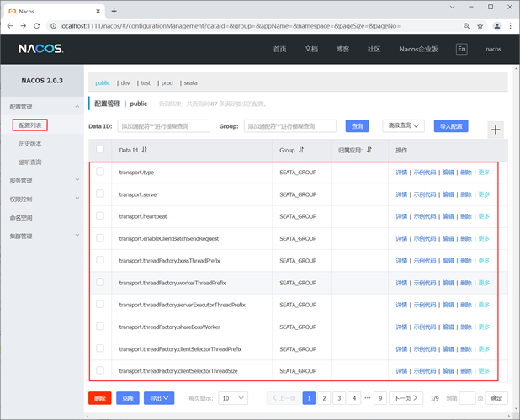Open 配置列表 in the sidebar

coord(30,125)
